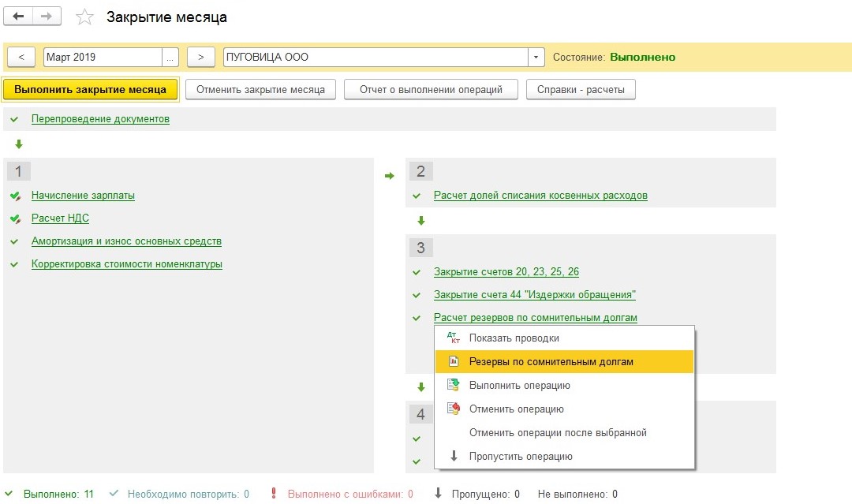Open Отчет о выполнении операций
Viewport: 852px width, 504px height.
point(431,90)
